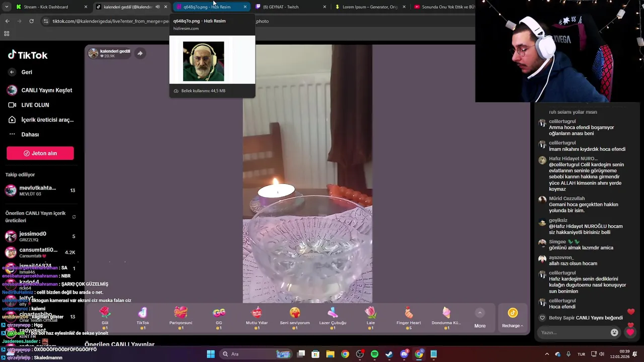
Task: Open Microsoft Store from the taskbar
Action: [x=315, y=354]
